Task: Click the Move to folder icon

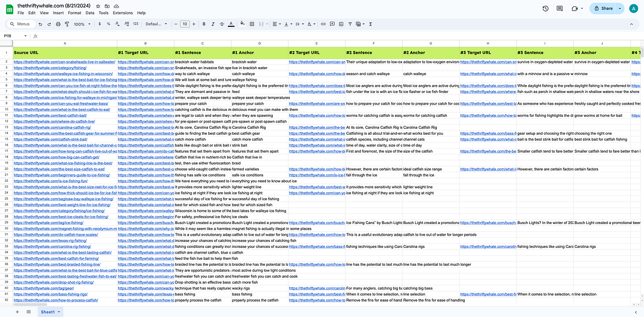Action: (107, 5)
